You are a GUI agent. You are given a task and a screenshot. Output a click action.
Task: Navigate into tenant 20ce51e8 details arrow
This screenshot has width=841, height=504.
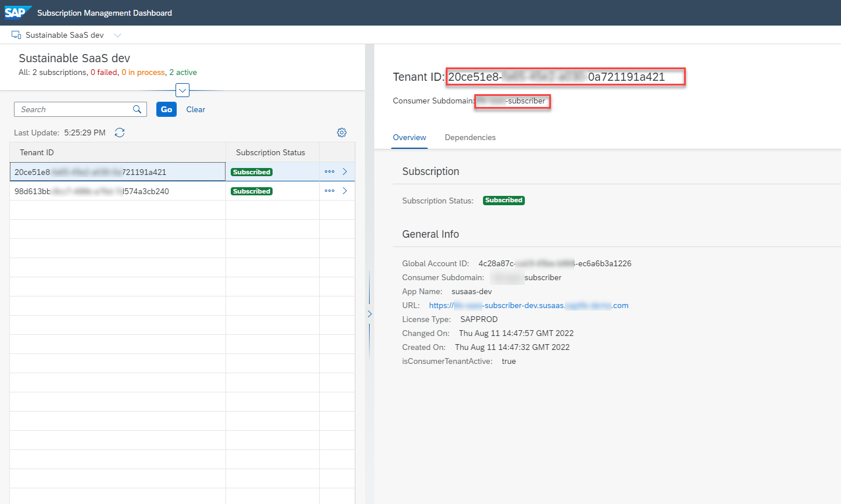[x=345, y=171]
